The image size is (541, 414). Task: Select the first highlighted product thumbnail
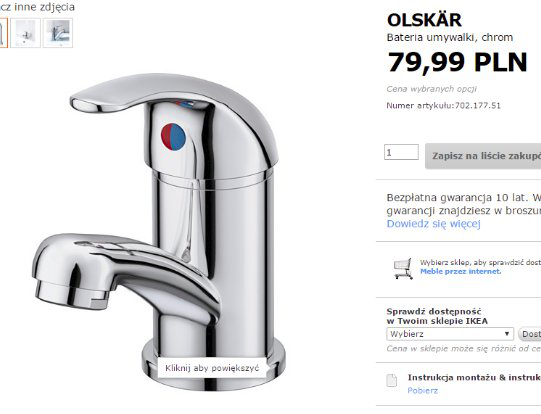pos(3,33)
